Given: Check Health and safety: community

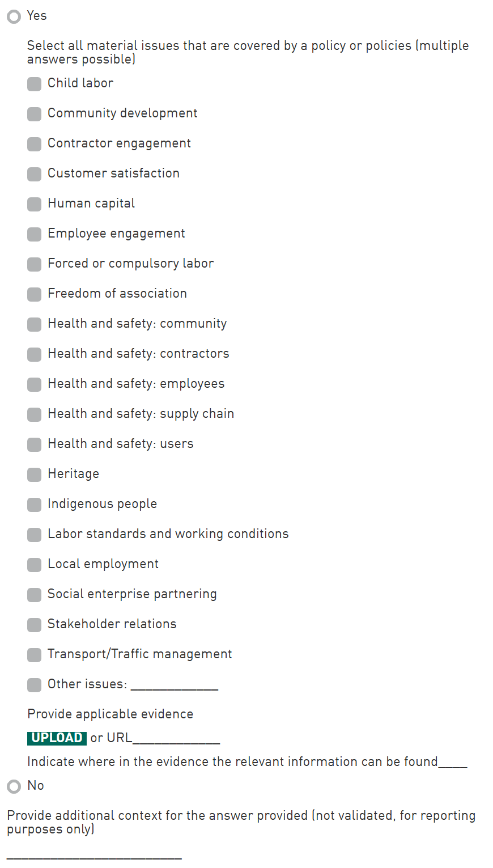Looking at the screenshot, I should (x=35, y=324).
